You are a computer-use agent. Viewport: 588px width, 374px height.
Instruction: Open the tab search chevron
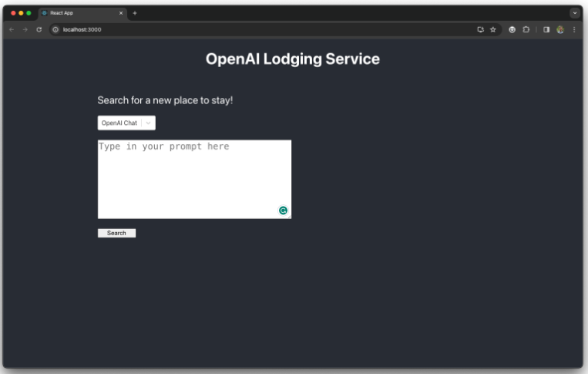(575, 13)
